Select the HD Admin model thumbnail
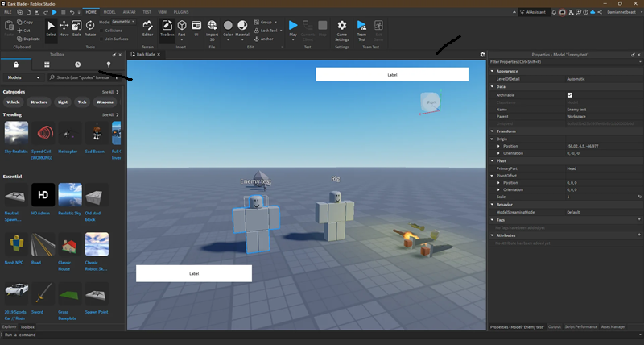The image size is (644, 345). [x=43, y=195]
